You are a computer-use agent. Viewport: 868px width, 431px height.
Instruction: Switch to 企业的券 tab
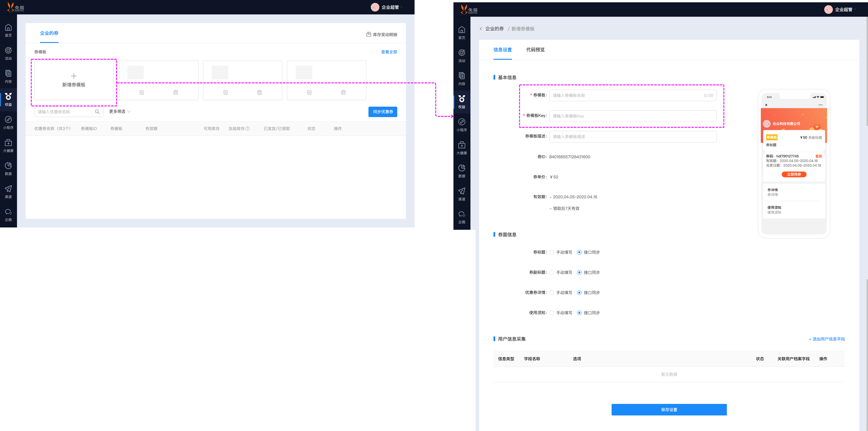(x=49, y=33)
